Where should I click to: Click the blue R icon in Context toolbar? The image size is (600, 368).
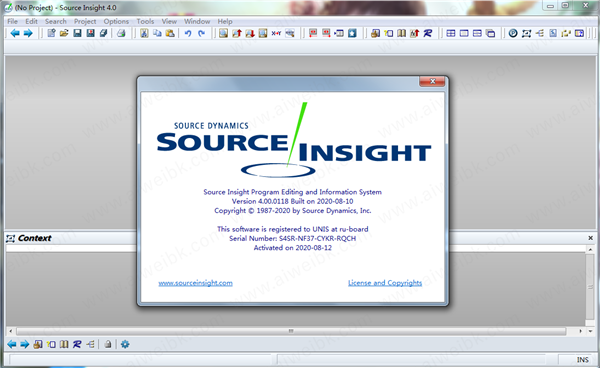(77, 344)
